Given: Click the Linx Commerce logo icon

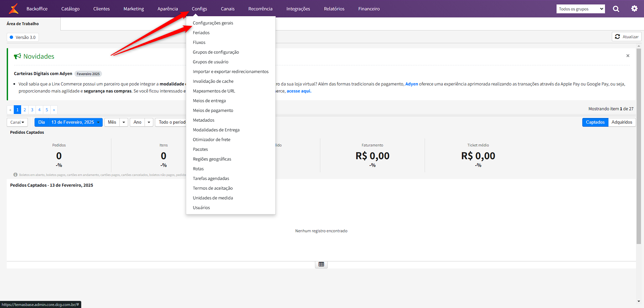Looking at the screenshot, I should (x=13, y=9).
